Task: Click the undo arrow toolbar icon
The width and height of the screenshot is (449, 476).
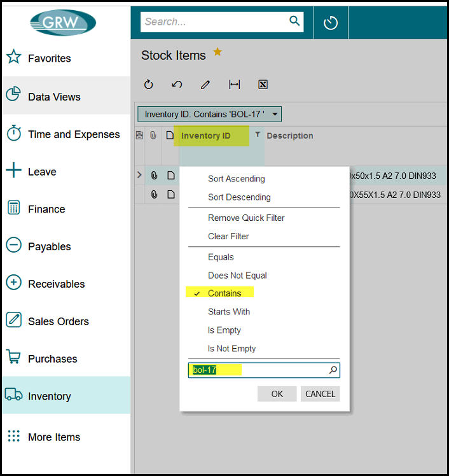Action: [177, 85]
